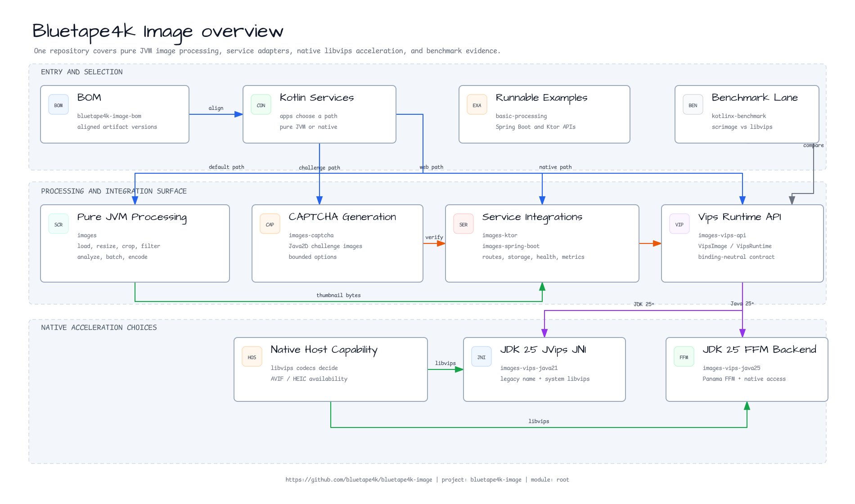Image resolution: width=855 pixels, height=504 pixels.
Task: Click 'kotlinx-benchmark' text
Action: [738, 116]
